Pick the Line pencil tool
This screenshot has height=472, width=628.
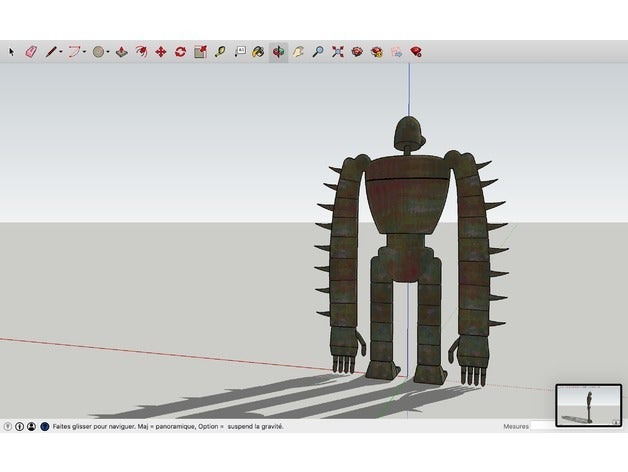[50, 51]
